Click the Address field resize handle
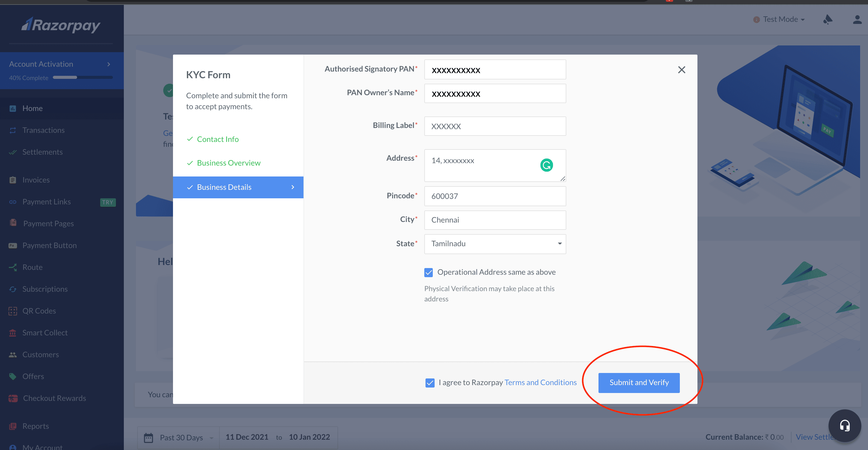Image resolution: width=868 pixels, height=450 pixels. 562,178
